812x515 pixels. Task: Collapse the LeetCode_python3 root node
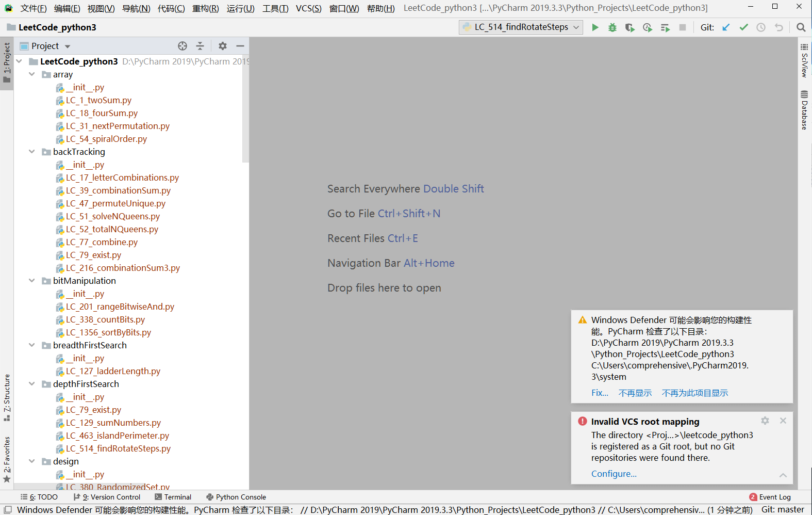pos(19,61)
